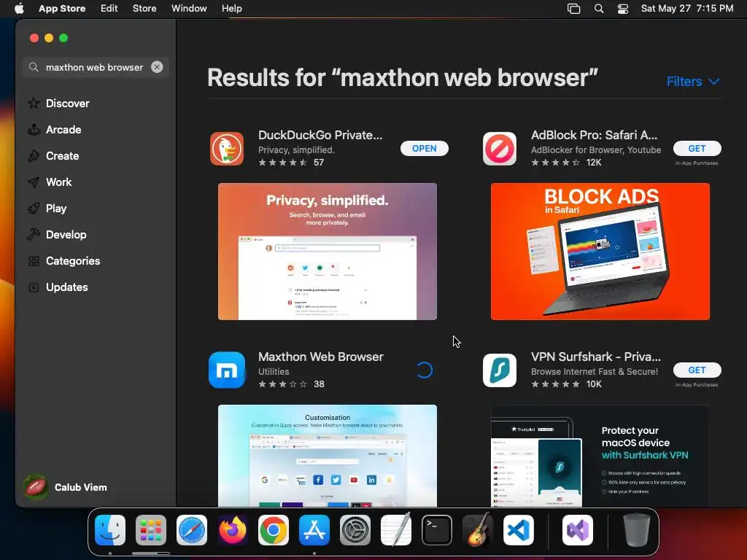Image resolution: width=747 pixels, height=560 pixels.
Task: Click the DuckDuckGo star rating 57
Action: tap(291, 163)
